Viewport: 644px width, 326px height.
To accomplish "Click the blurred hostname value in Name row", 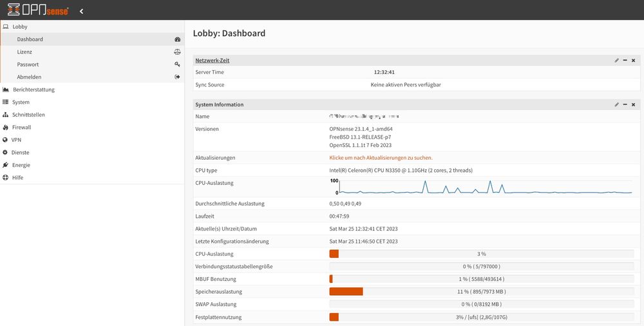I will point(364,117).
